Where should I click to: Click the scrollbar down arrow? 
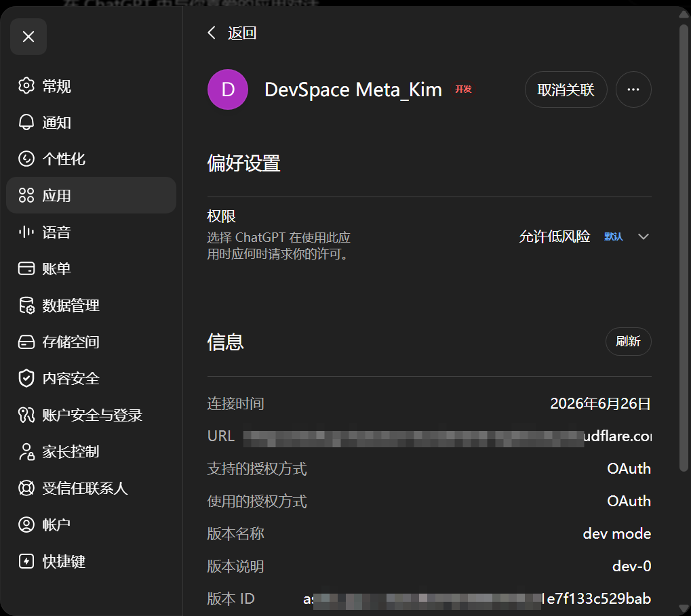point(684,608)
